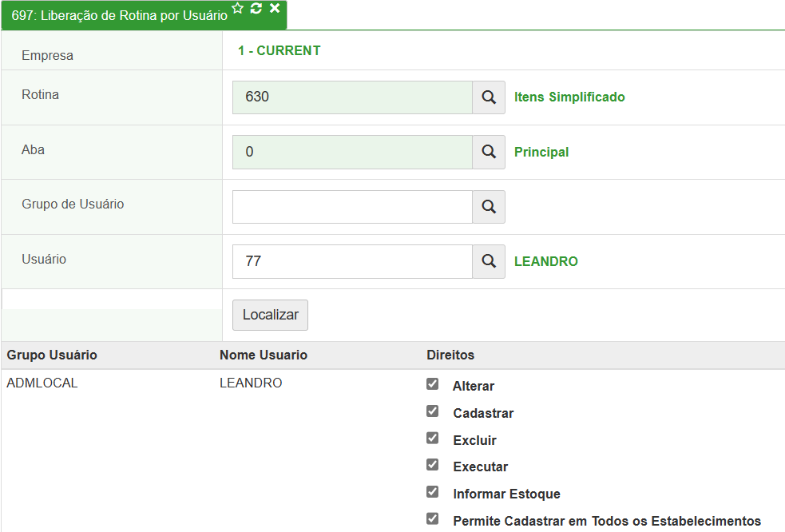This screenshot has width=785, height=532.
Task: Select the ADMLOCAL group cell
Action: (42, 383)
